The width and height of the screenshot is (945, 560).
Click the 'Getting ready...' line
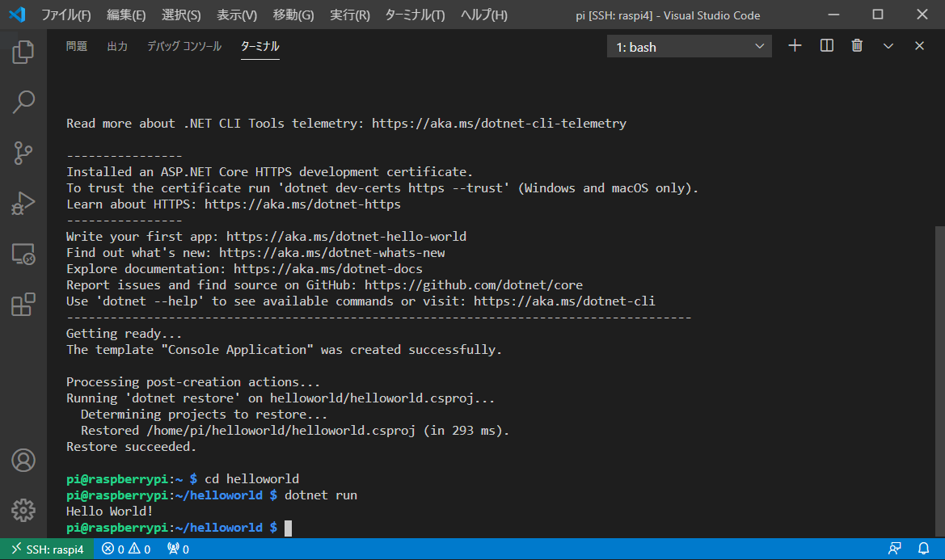click(124, 334)
